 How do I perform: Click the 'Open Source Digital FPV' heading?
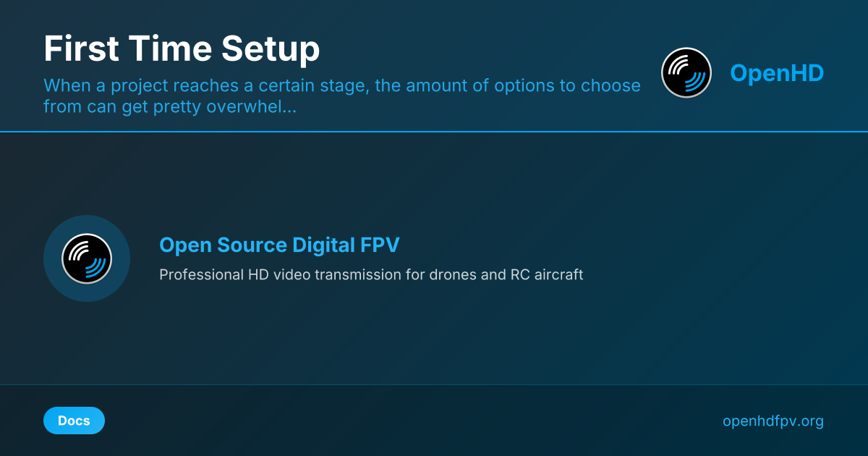[x=279, y=245]
